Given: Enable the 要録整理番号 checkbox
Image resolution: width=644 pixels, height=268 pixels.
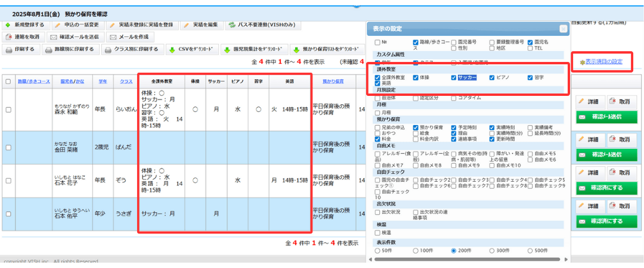Looking at the screenshot, I should pos(492,42).
